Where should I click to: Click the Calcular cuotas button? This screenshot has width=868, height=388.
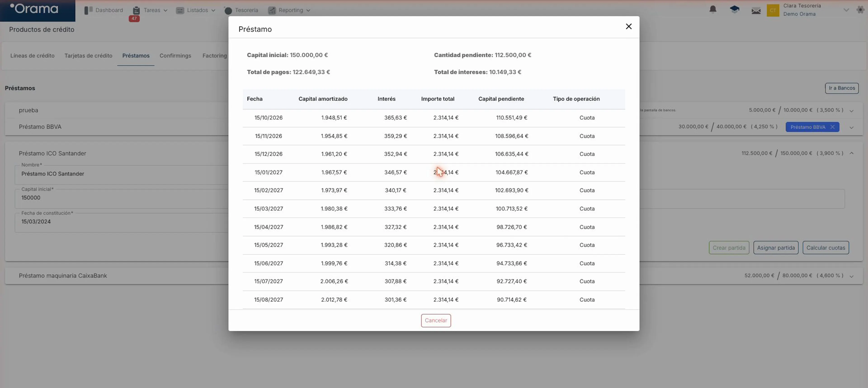click(x=826, y=247)
